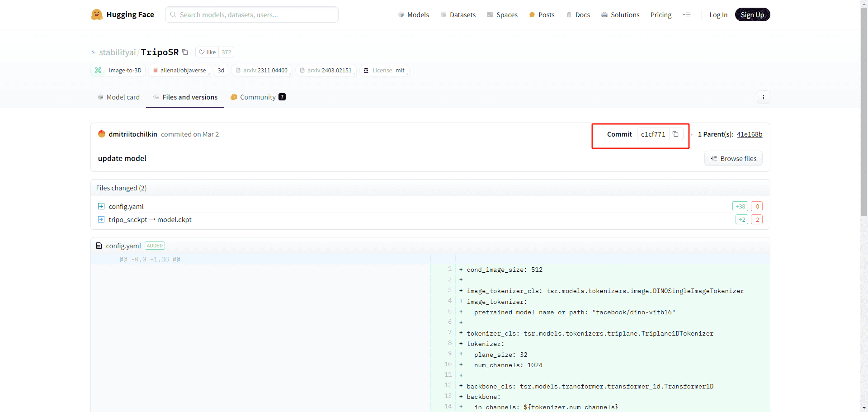Expand more navigation items menu icon
The width and height of the screenshot is (868, 412).
coord(687,14)
